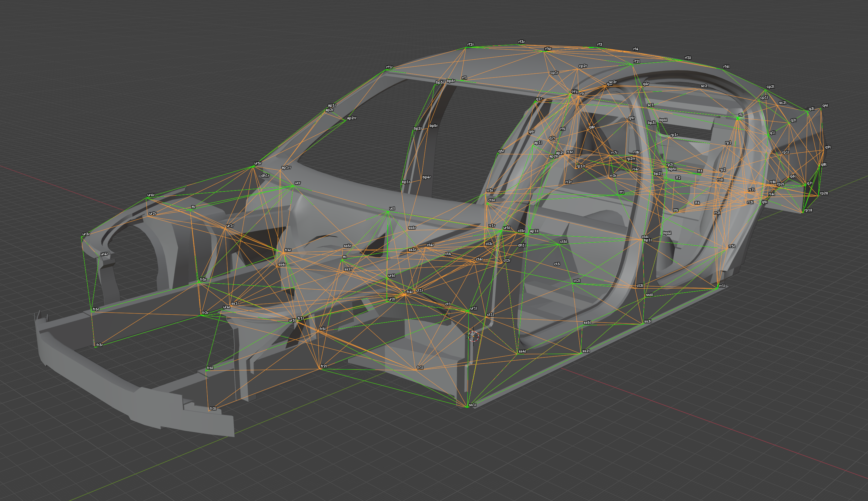The width and height of the screenshot is (868, 501).
Task: Select the fr1l node label
Action: [420, 367]
